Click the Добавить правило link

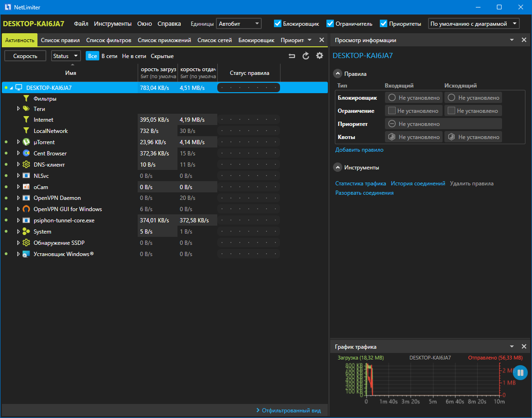click(359, 150)
